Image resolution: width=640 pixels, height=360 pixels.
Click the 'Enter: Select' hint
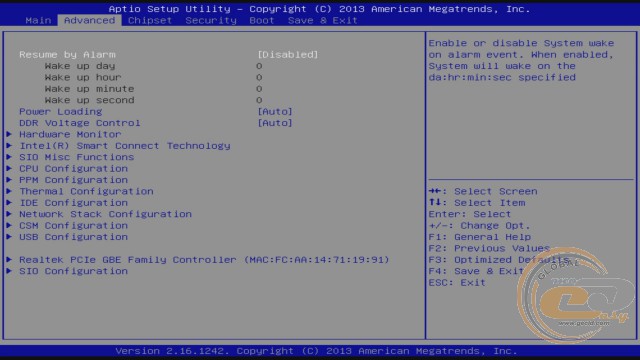coord(470,214)
